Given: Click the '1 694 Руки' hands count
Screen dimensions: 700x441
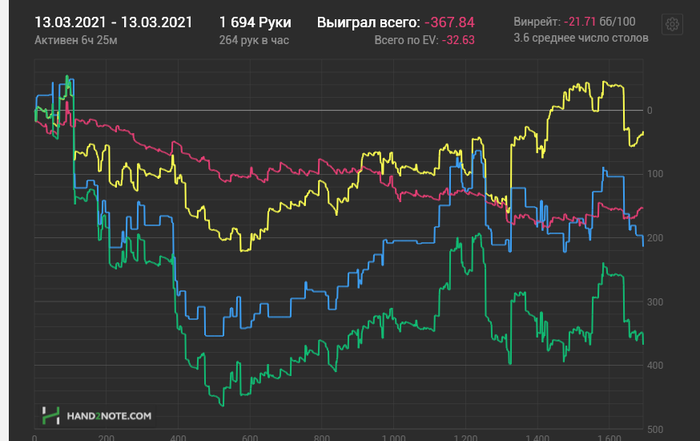Looking at the screenshot, I should click(x=255, y=22).
